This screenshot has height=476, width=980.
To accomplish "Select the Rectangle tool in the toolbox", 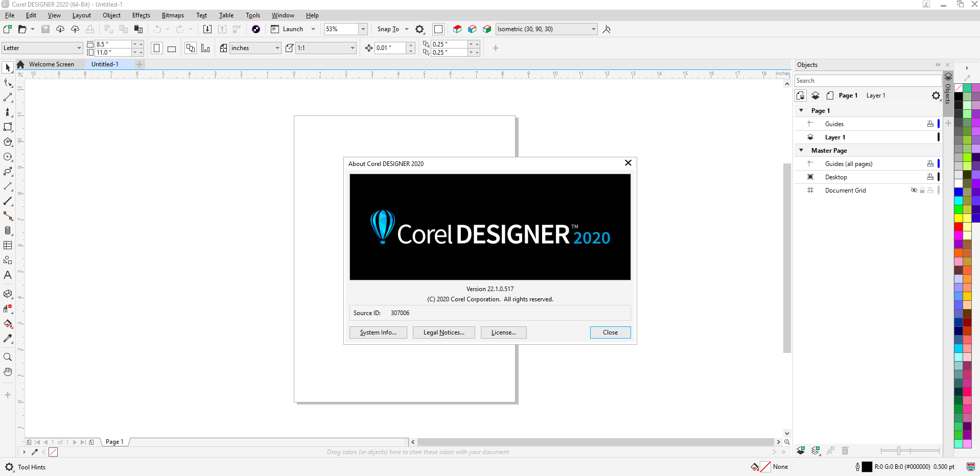I will (8, 127).
